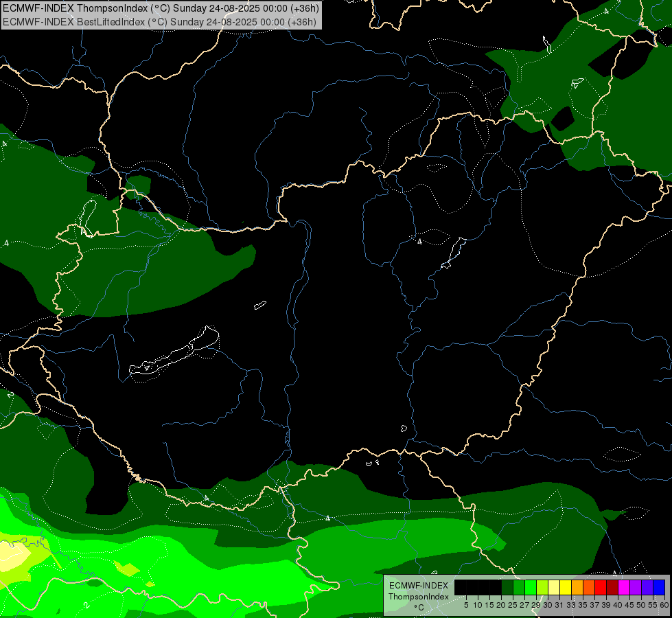
Task: Click the legend tick value 25
Action: click(513, 605)
